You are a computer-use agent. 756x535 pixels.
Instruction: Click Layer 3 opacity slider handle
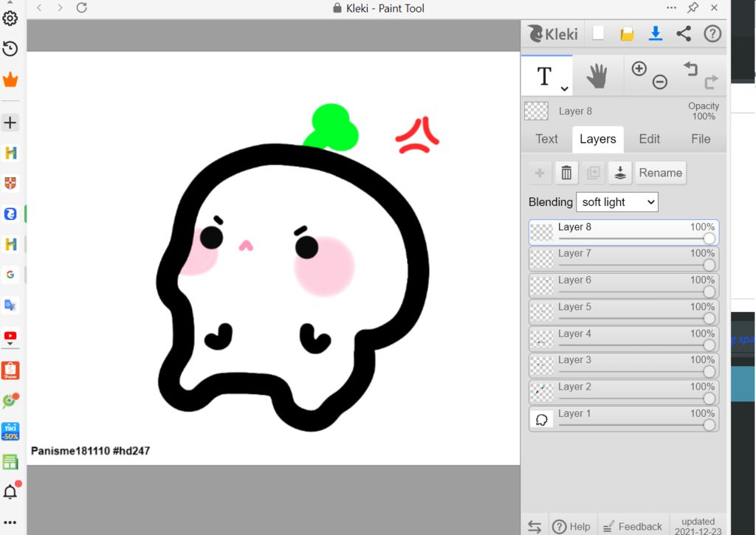[709, 371]
